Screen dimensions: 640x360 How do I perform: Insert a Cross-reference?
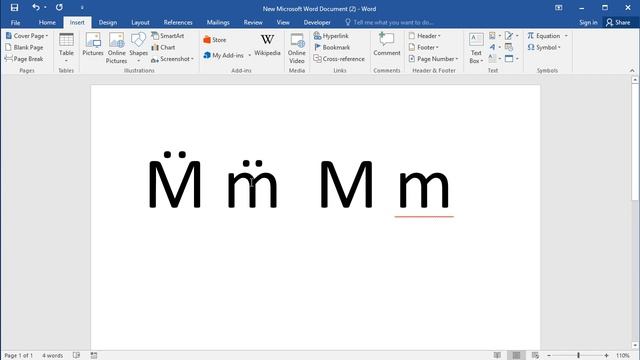[x=339, y=59]
